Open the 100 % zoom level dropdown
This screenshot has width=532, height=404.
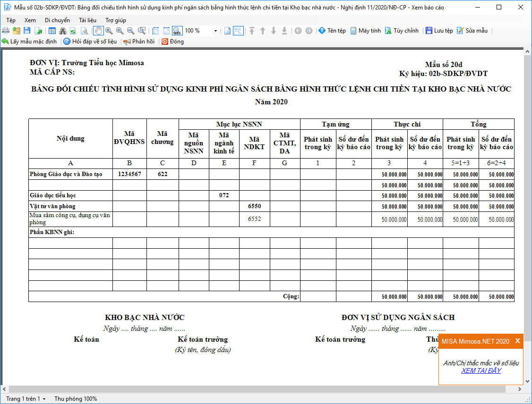point(215,31)
